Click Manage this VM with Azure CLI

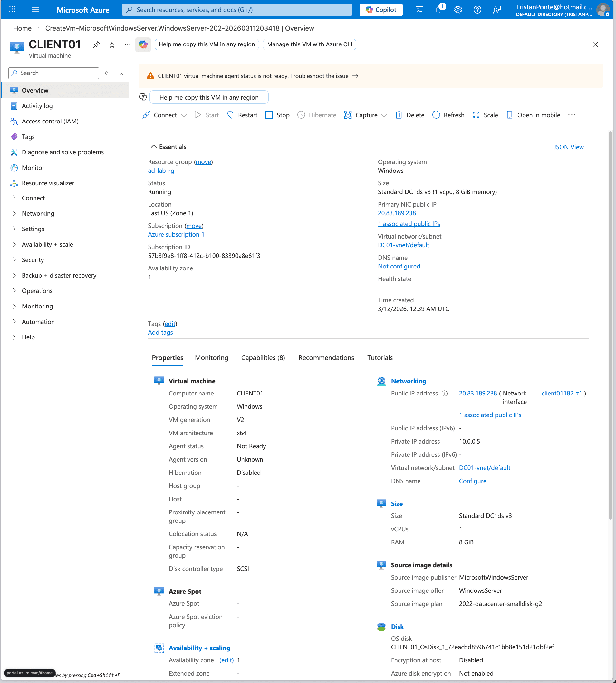(x=309, y=44)
